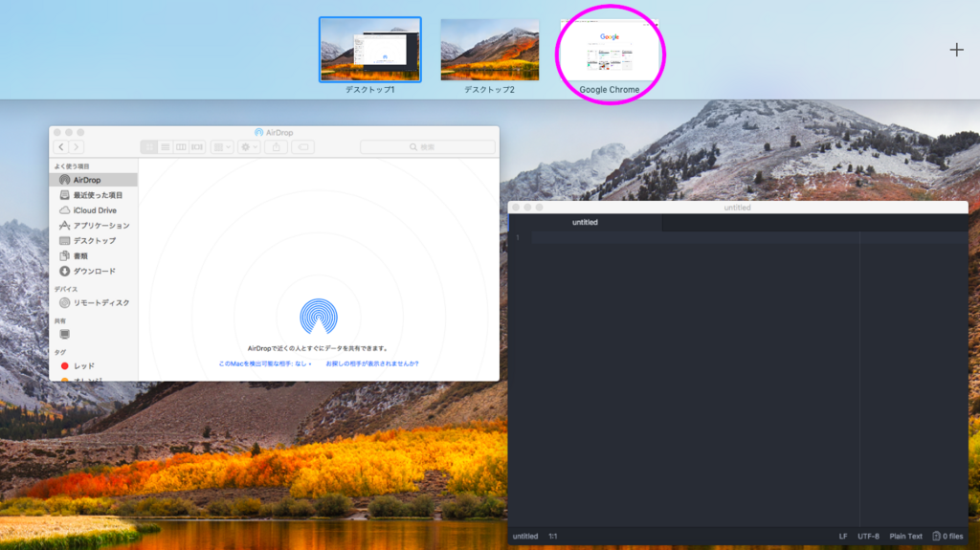Open このMacを検出可能な相手 dropdown link
This screenshot has height=550, width=980.
click(265, 363)
